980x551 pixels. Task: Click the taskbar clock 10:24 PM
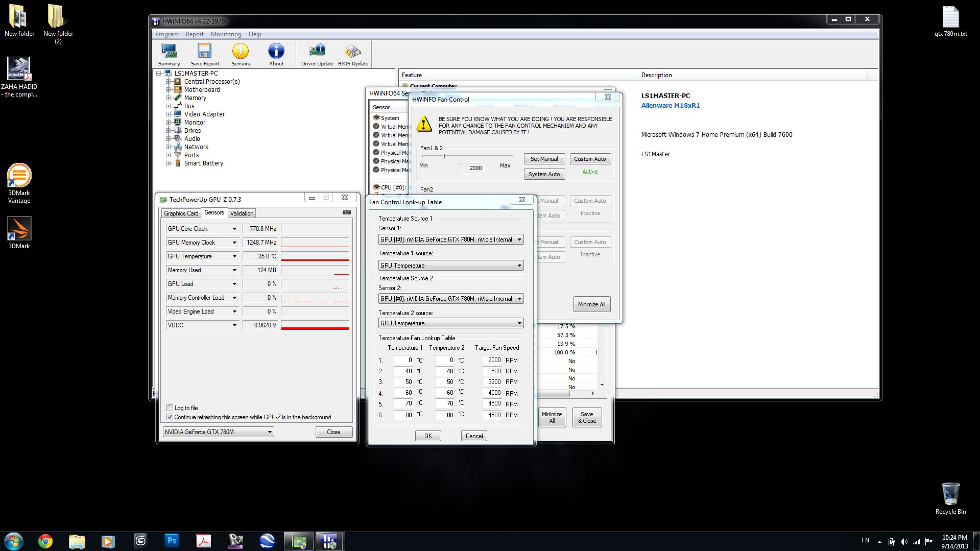tap(954, 538)
